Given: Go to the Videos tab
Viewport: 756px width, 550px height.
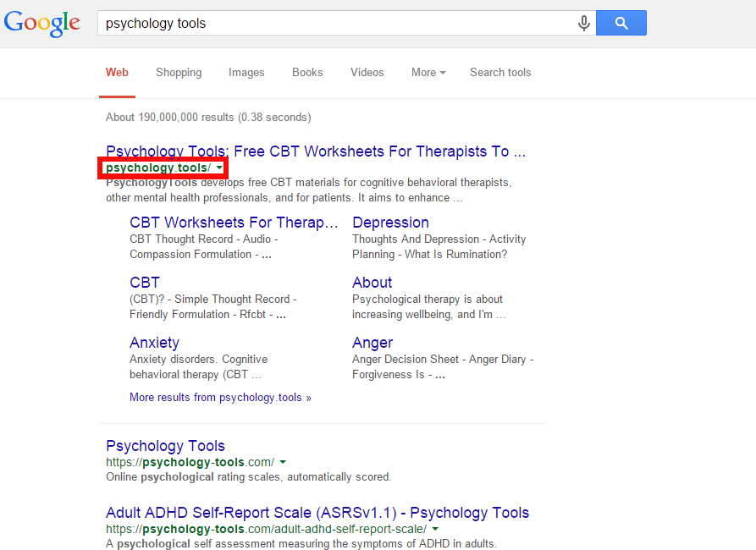Looking at the screenshot, I should [367, 73].
